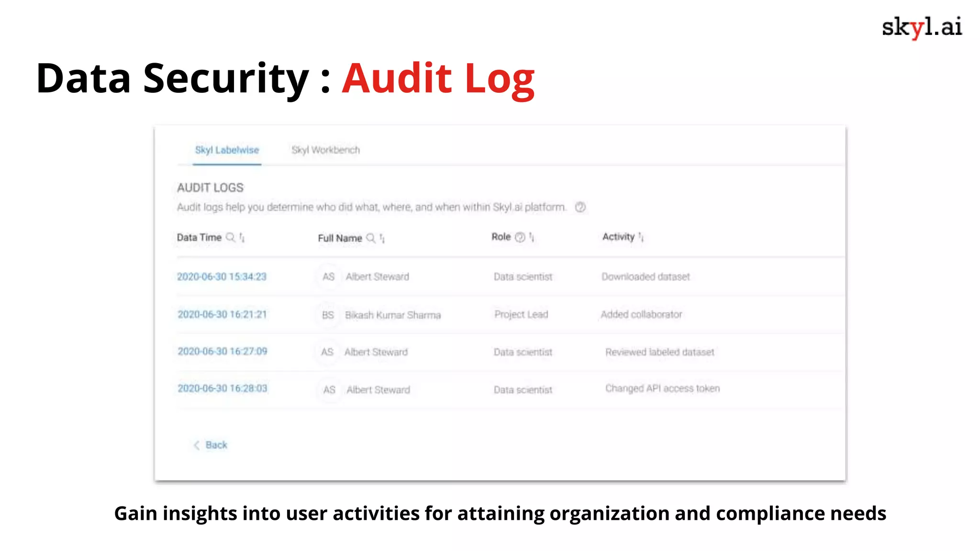Click the 'Added collaborator' activity
The width and height of the screenshot is (980, 551).
641,314
